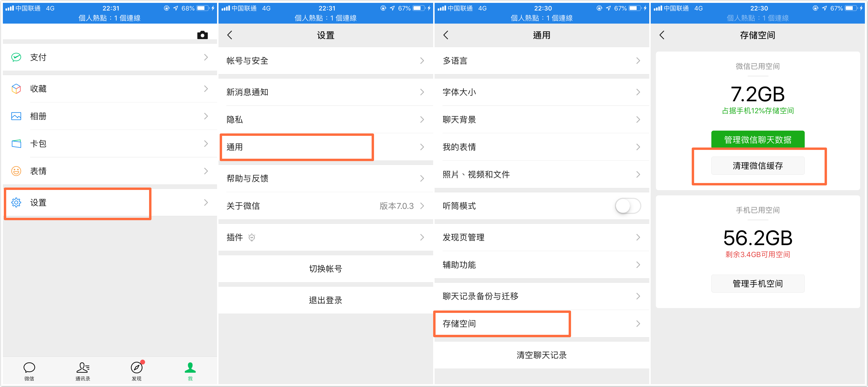Select the 卡包 card wallet icon
Screen dimensions: 868x387
click(x=16, y=144)
